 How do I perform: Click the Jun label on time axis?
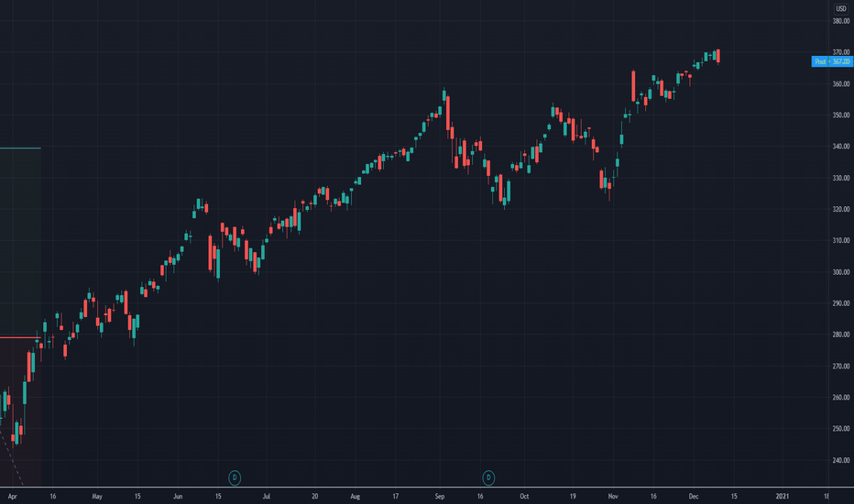[178, 497]
